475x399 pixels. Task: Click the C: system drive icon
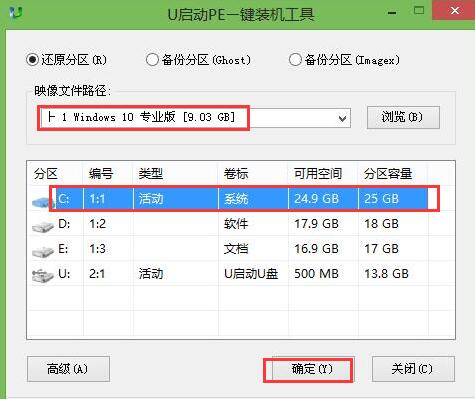(x=42, y=201)
